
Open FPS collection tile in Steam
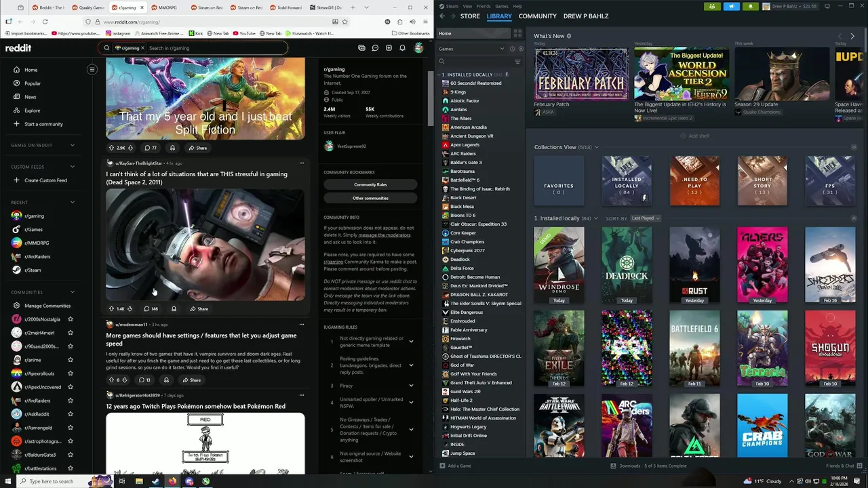[830, 181]
